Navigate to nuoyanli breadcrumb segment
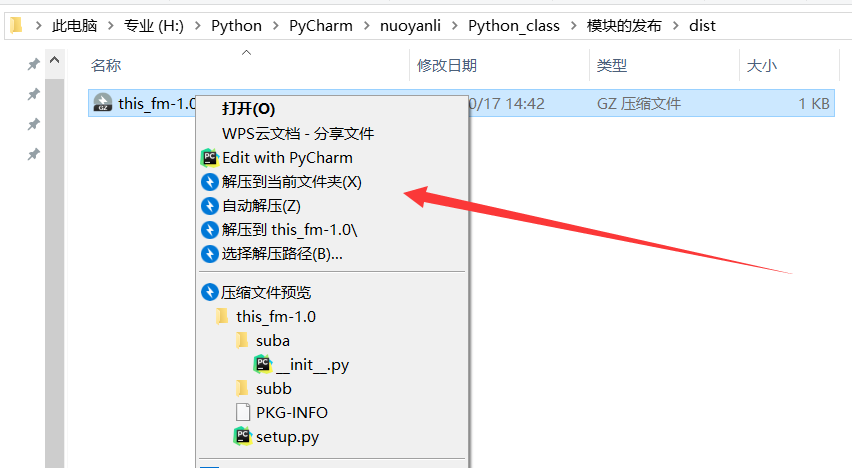852x468 pixels. click(x=410, y=26)
